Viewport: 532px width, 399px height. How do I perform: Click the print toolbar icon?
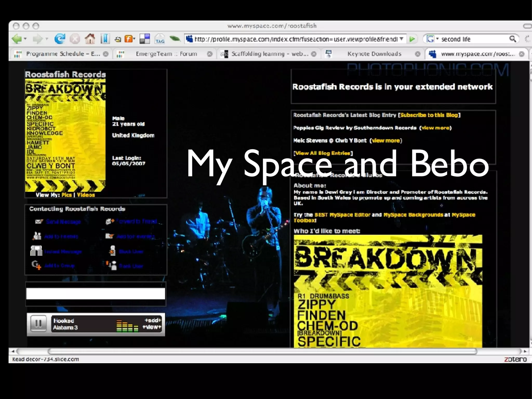tap(118, 39)
